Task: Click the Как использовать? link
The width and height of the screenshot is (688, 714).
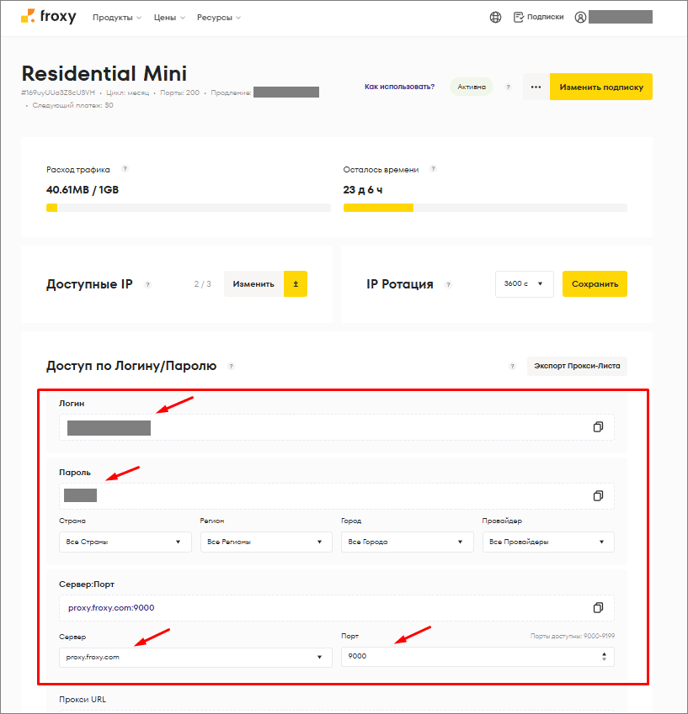Action: [x=399, y=87]
